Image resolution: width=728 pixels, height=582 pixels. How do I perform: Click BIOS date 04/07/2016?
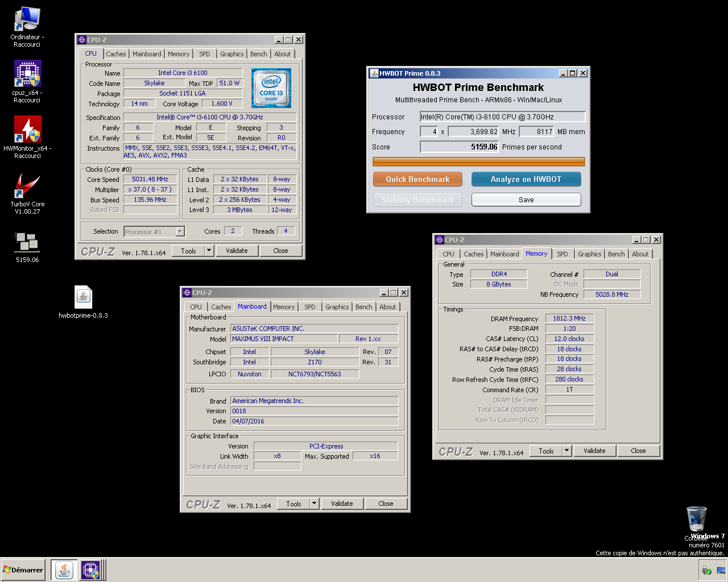[315, 421]
